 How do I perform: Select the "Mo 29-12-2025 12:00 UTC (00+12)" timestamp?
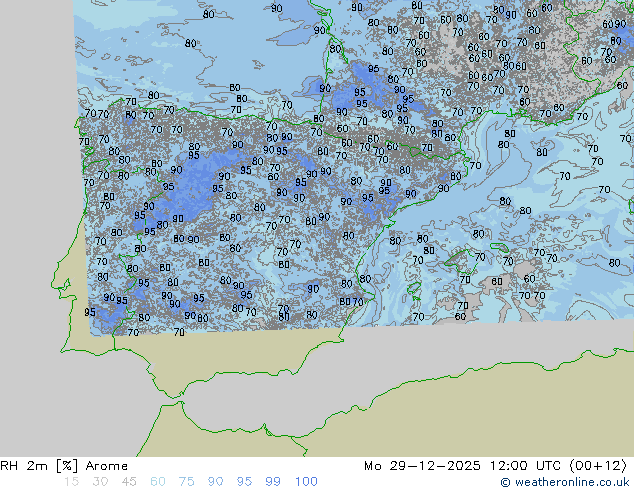[x=495, y=466]
